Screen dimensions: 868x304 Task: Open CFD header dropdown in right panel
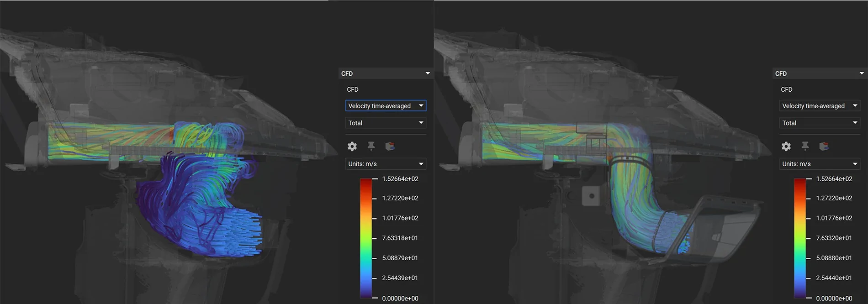click(819, 73)
